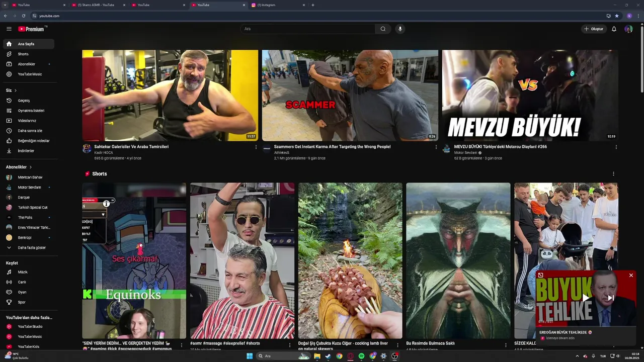This screenshot has width=644, height=362.
Task: Open the Shorts shelf options menu
Action: pos(613,174)
